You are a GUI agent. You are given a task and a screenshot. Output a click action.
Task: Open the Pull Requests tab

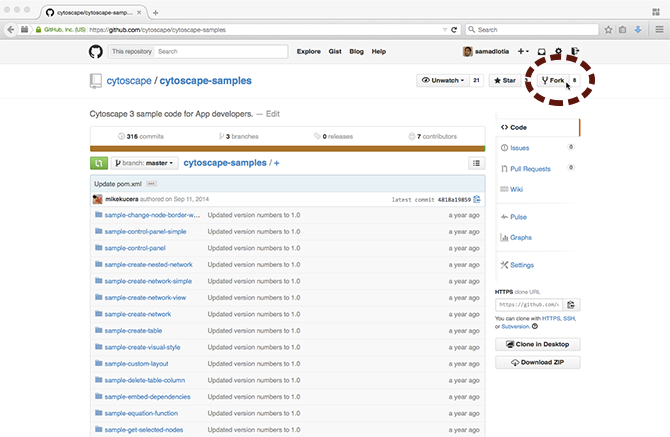[530, 169]
